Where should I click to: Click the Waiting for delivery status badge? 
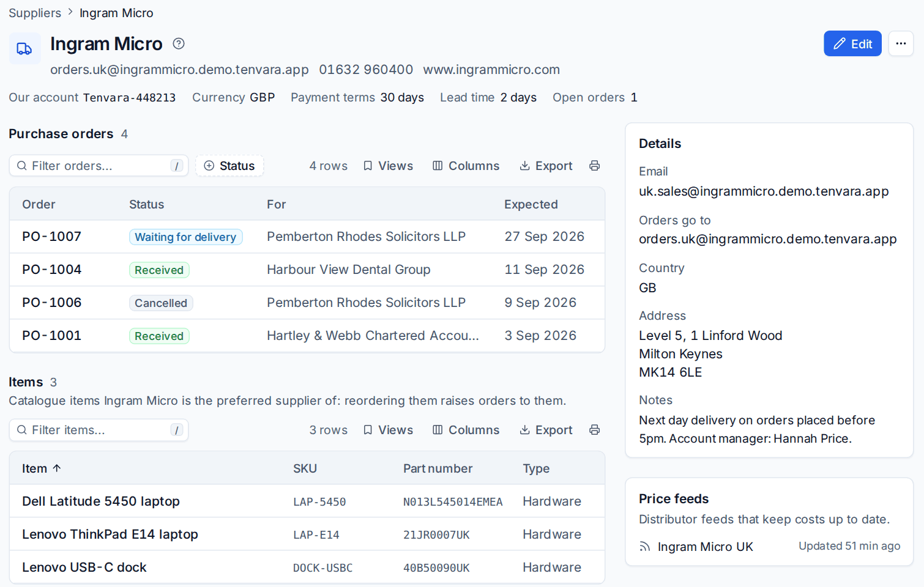(185, 237)
